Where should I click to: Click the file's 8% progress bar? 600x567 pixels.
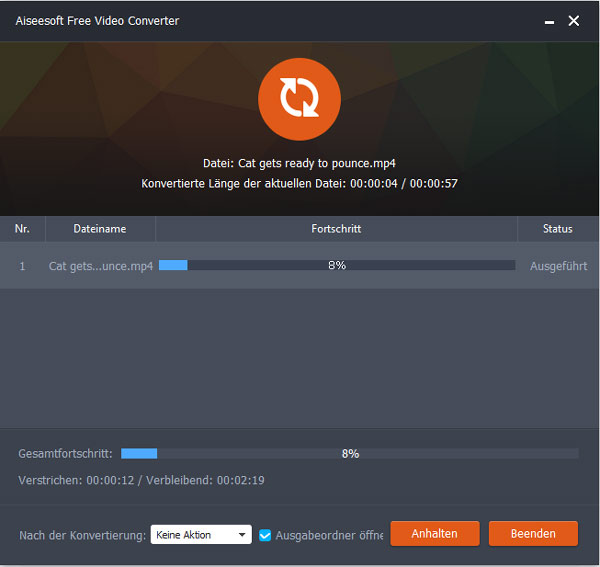tap(336, 266)
